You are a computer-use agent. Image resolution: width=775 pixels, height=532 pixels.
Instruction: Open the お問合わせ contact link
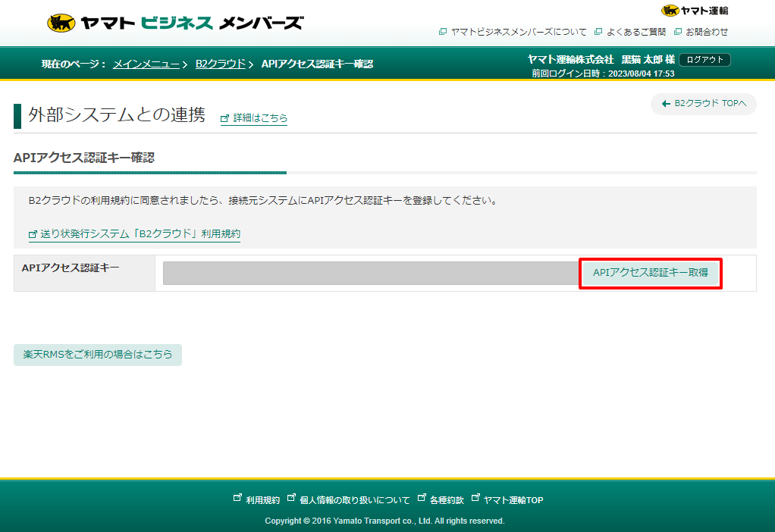(x=707, y=32)
